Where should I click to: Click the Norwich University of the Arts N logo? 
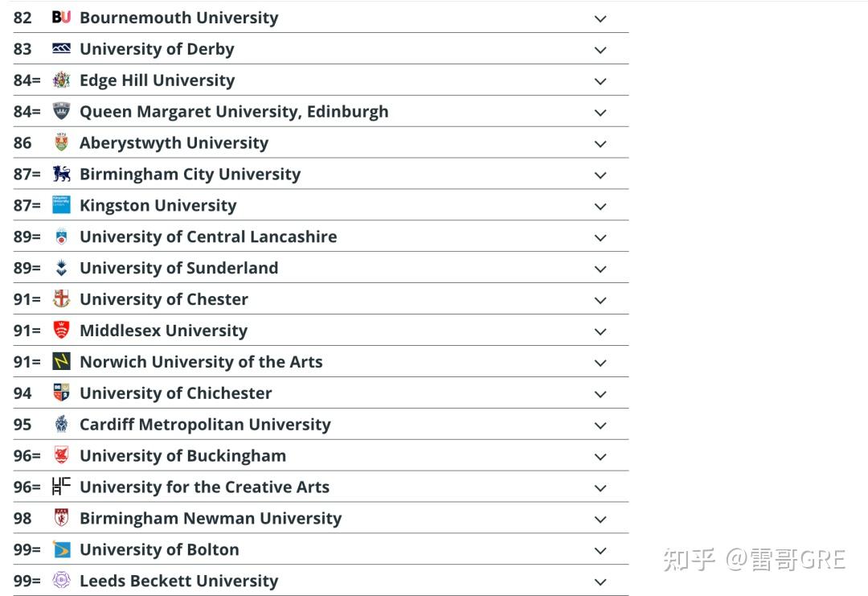coord(62,361)
